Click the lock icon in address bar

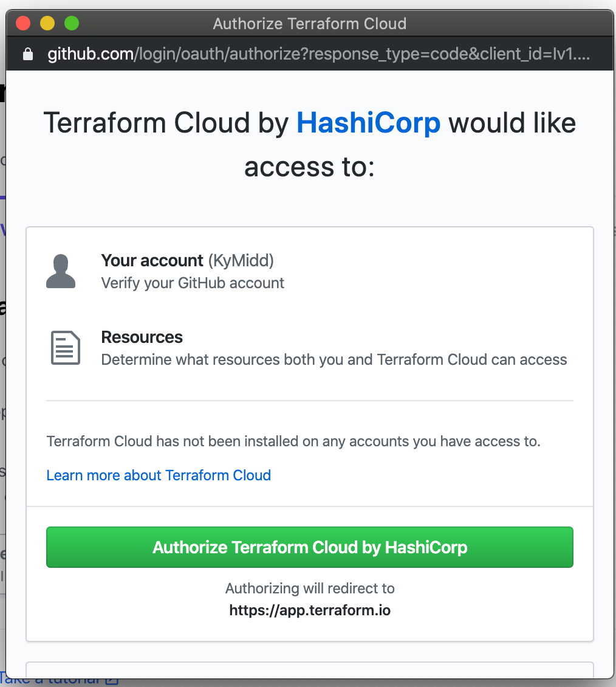tap(27, 55)
